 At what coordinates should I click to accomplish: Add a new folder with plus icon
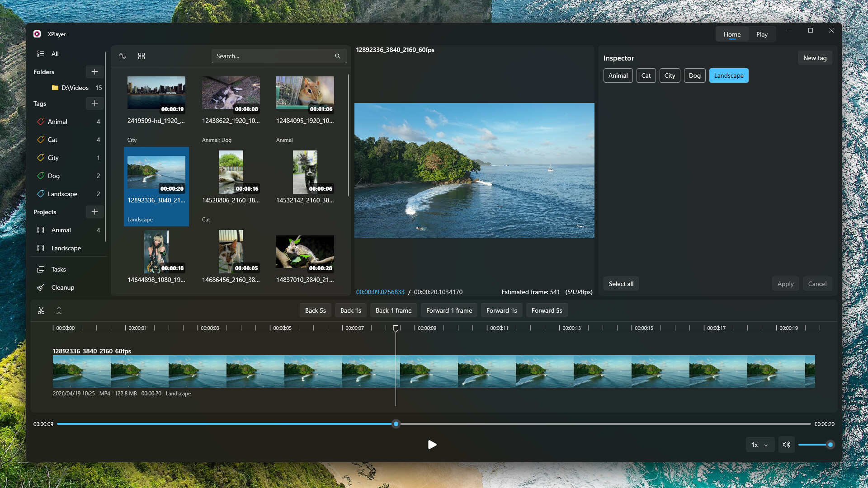[x=94, y=72]
